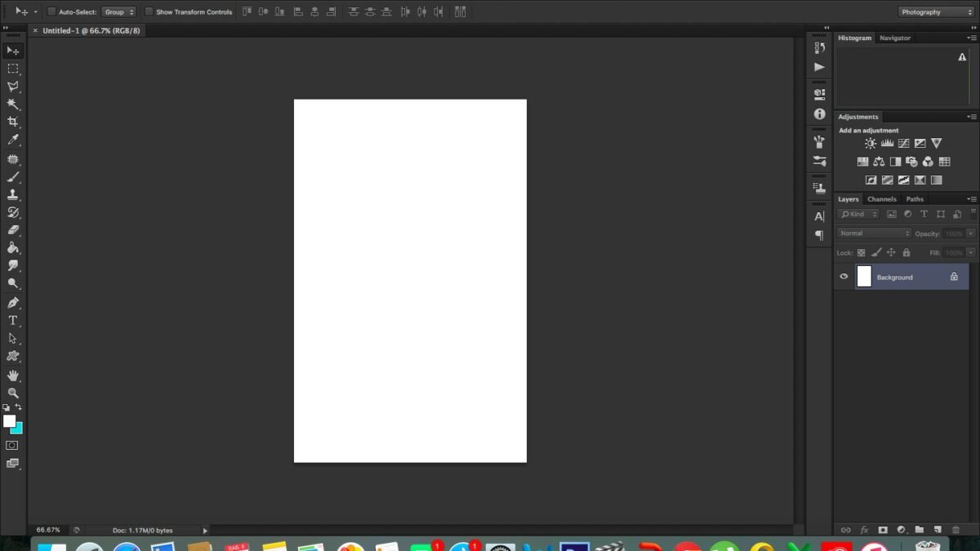
Task: Open the History panel icon
Action: pos(819,48)
